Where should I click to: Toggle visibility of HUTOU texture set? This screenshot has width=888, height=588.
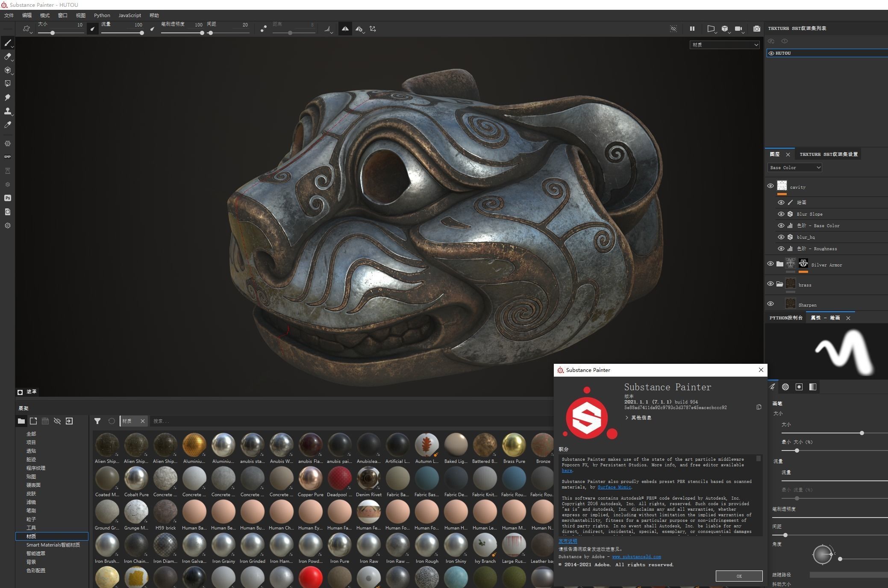click(x=771, y=53)
